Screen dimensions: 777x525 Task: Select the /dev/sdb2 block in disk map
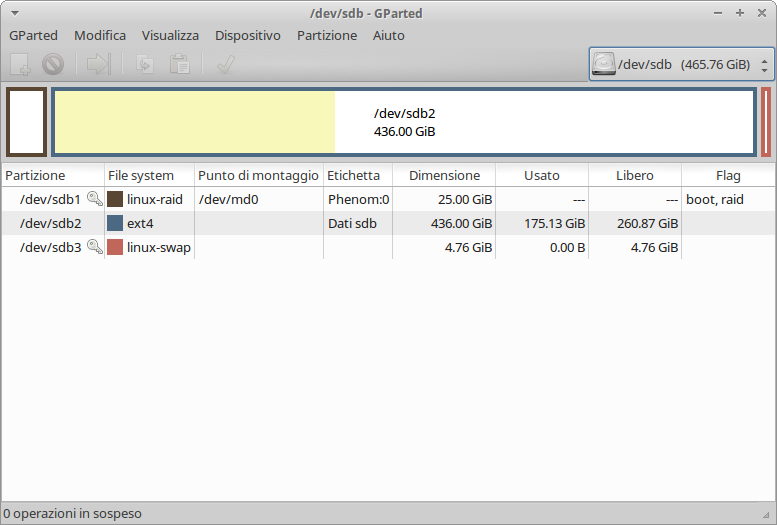point(404,123)
